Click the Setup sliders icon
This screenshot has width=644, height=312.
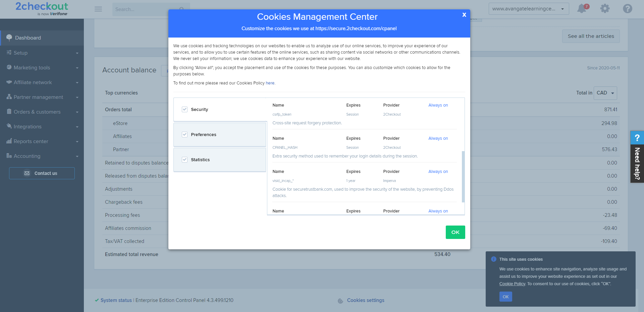click(9, 53)
